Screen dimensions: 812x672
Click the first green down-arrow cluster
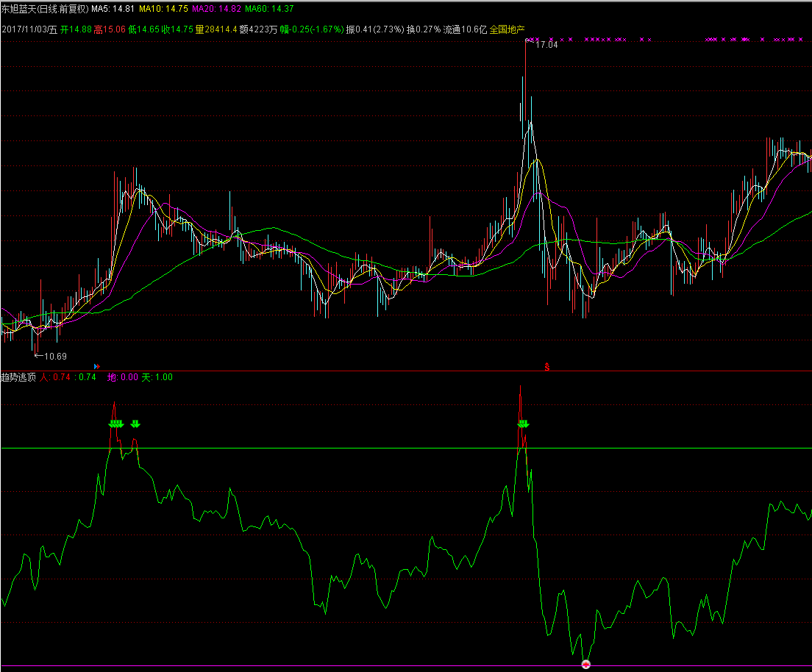tap(116, 424)
